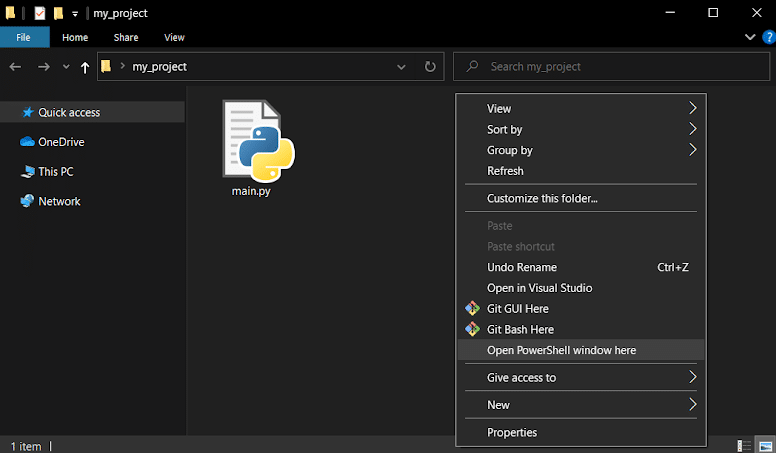Open the Home ribbon tab
Image resolution: width=776 pixels, height=453 pixels.
click(x=75, y=37)
